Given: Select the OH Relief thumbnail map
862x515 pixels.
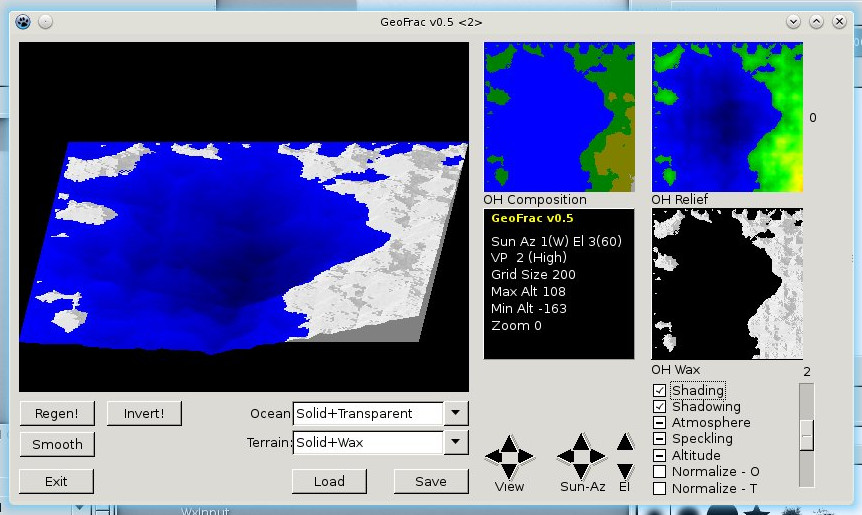Looking at the screenshot, I should 727,116.
